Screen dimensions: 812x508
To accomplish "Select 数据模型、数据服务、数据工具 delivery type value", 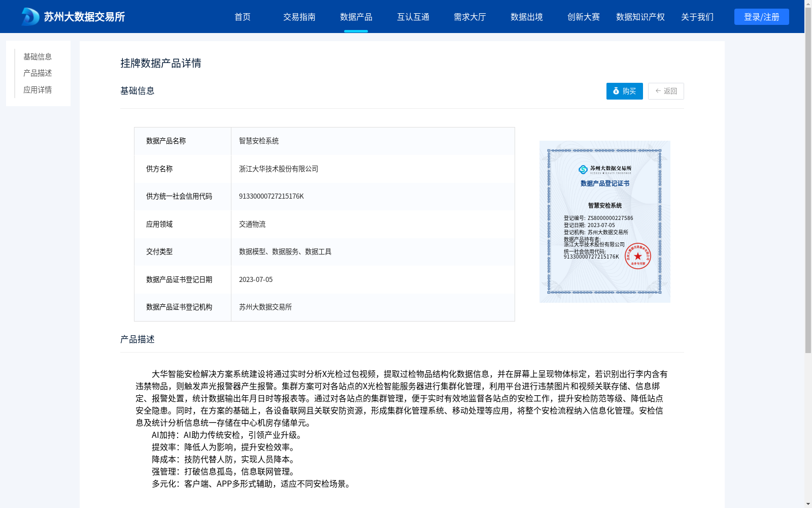I will point(285,251).
